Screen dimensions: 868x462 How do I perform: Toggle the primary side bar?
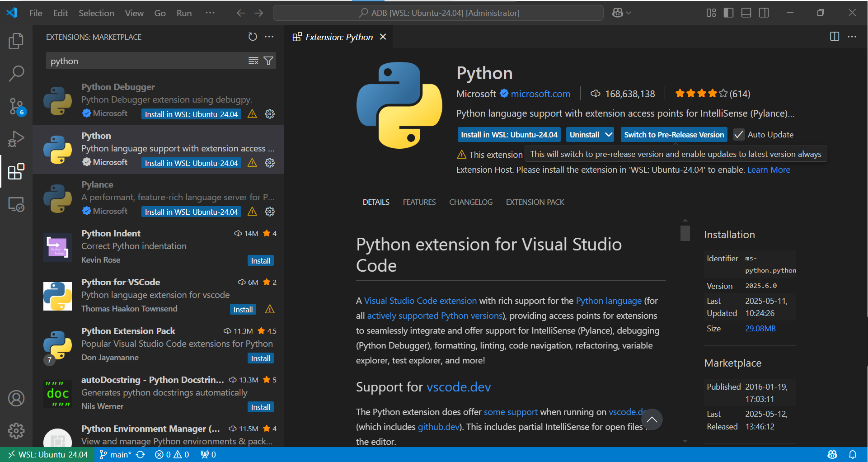click(x=728, y=13)
